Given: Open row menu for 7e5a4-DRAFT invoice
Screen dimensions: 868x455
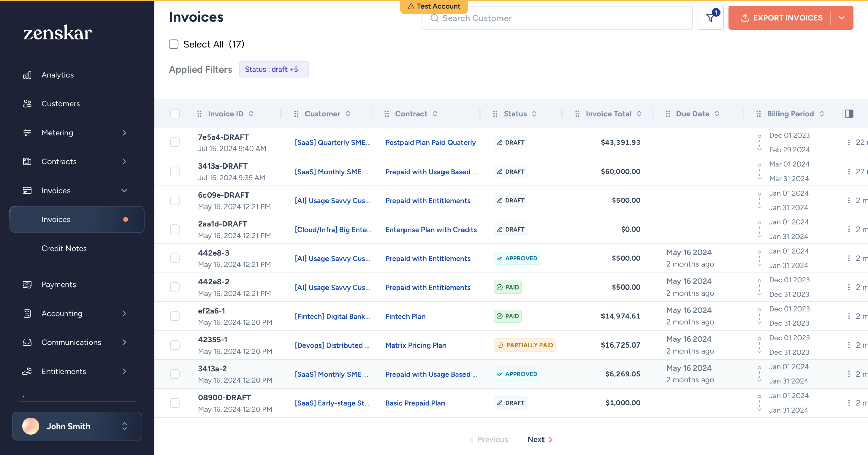Looking at the screenshot, I should 849,142.
